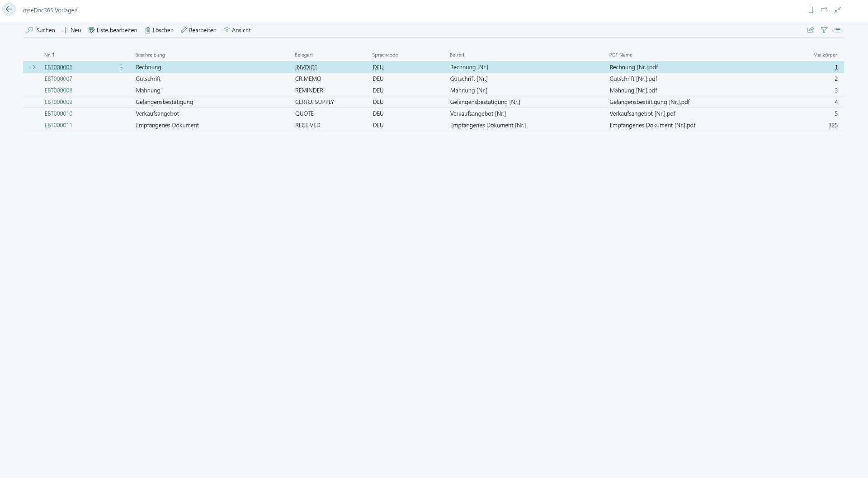Click Betreff cell Verkaufsangebot [Nr.]
The width and height of the screenshot is (868, 488).
478,114
